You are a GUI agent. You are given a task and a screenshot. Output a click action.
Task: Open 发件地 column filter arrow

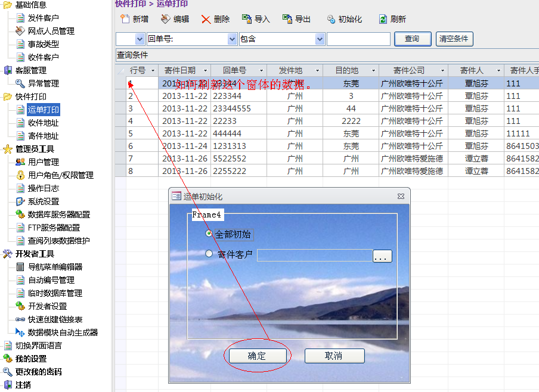coord(317,71)
